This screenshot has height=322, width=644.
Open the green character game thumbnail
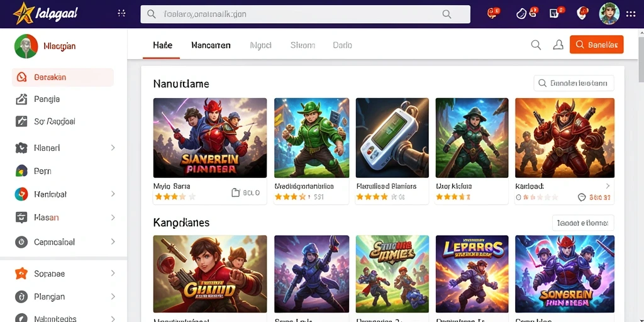[x=311, y=138]
